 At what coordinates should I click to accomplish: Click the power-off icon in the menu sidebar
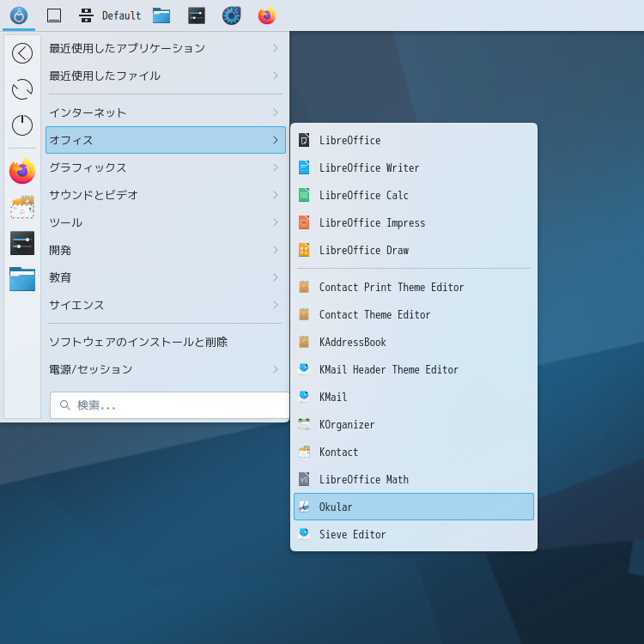[x=22, y=125]
